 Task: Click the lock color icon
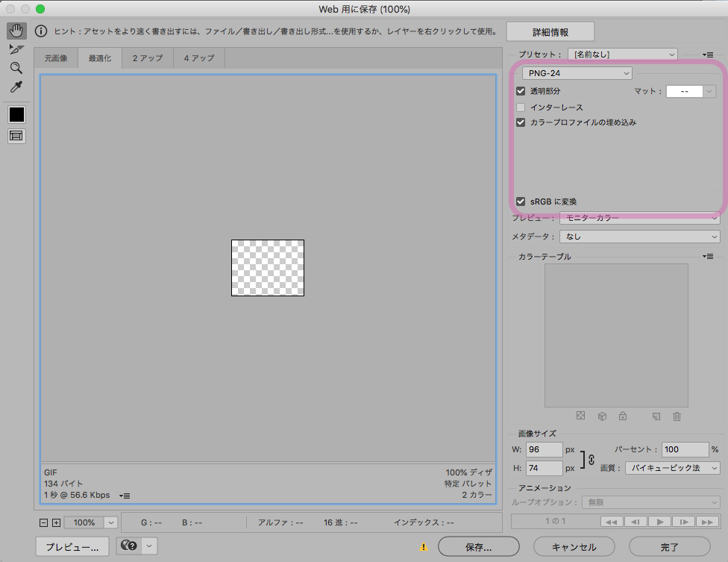[623, 416]
